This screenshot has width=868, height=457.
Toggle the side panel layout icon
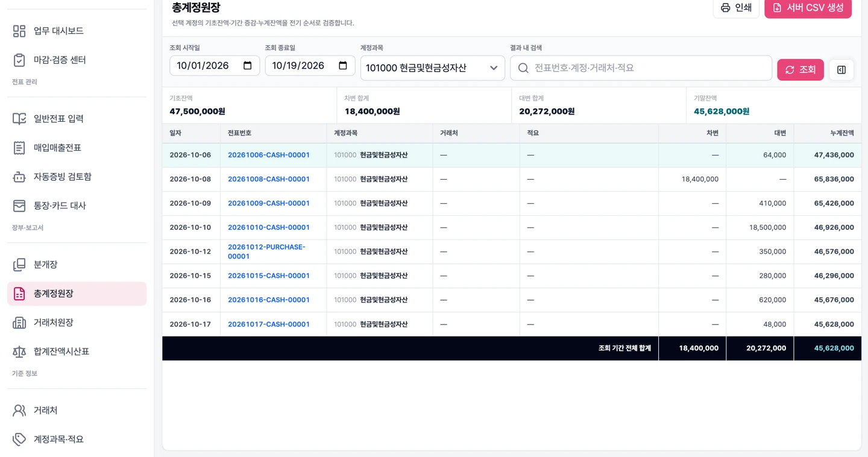(x=841, y=70)
